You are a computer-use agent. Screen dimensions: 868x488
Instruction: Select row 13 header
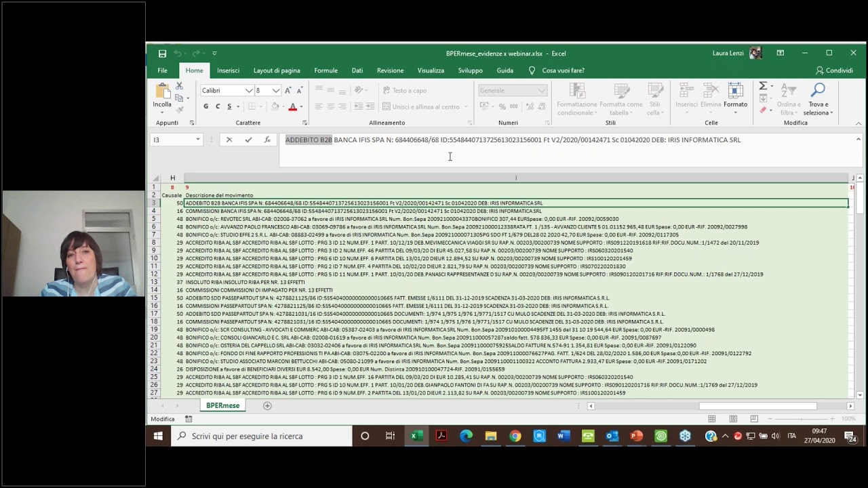pos(154,282)
